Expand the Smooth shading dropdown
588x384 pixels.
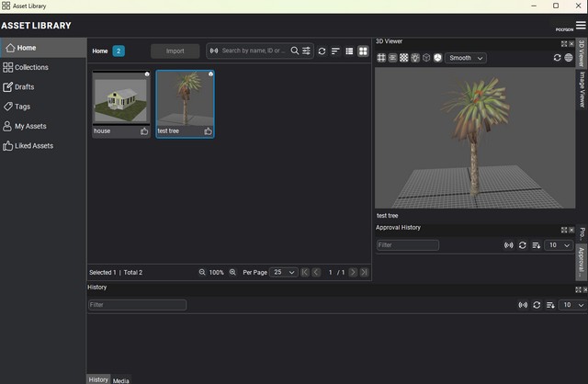point(467,58)
